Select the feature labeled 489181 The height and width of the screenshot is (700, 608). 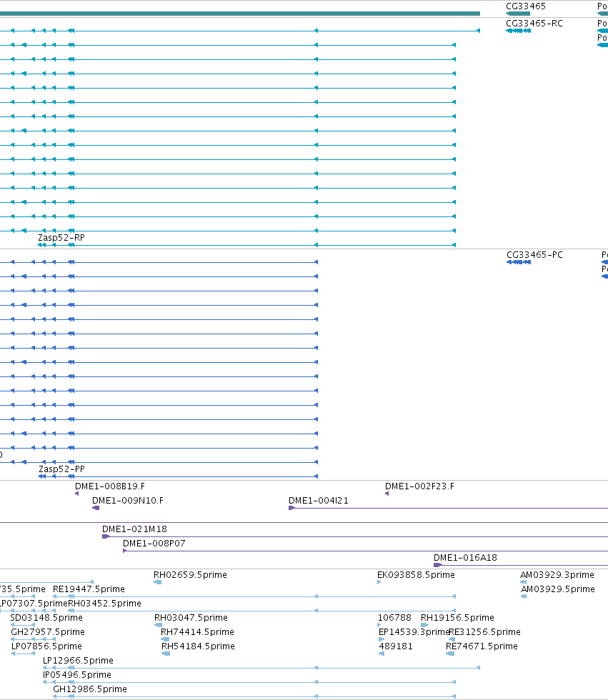[396, 646]
